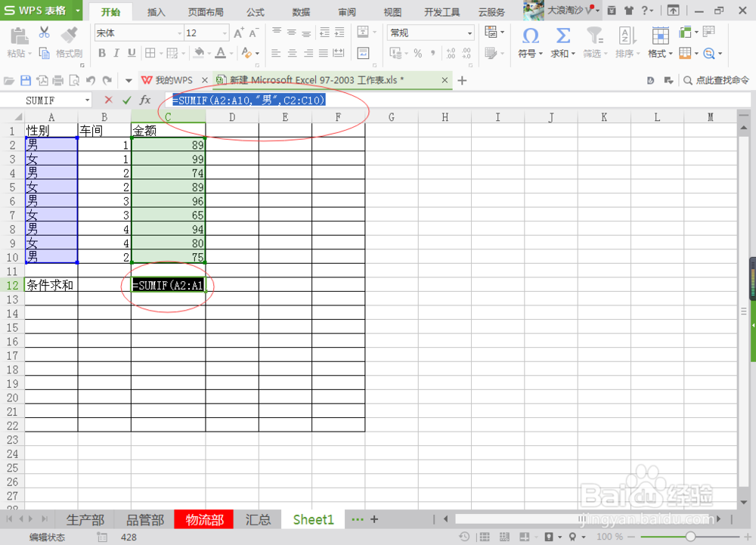Viewport: 756px width, 545px height.
Task: Decrease font size with A- icon
Action: point(253,33)
